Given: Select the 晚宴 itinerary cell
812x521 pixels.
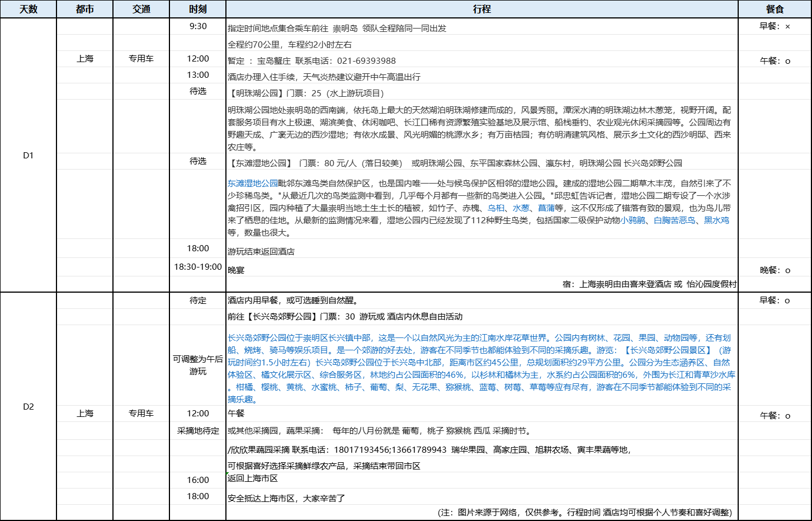Looking at the screenshot, I should coord(481,270).
